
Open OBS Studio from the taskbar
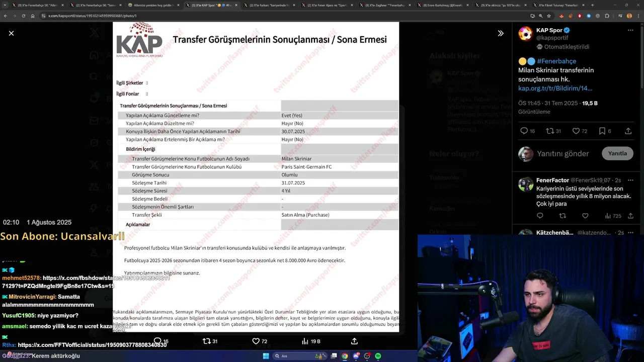tap(367, 356)
